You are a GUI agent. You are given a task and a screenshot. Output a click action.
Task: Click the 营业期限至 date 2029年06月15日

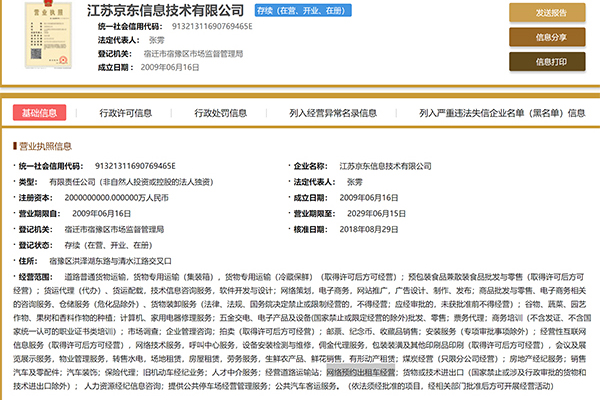[x=376, y=214]
